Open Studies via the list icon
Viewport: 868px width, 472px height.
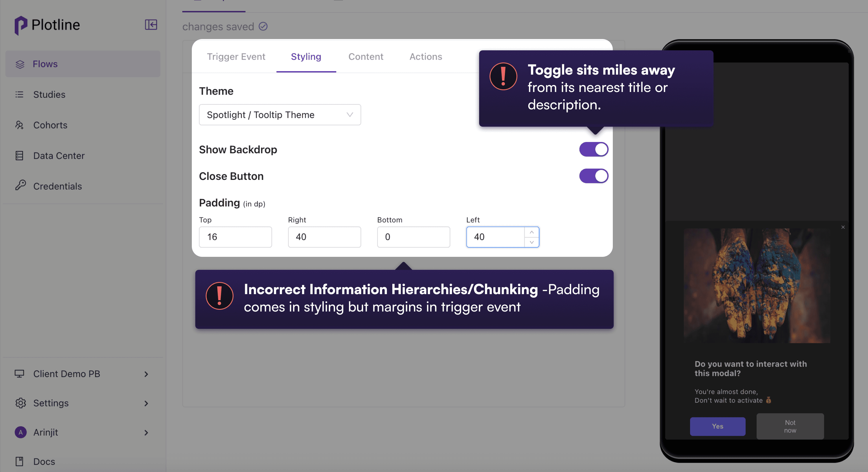click(20, 94)
